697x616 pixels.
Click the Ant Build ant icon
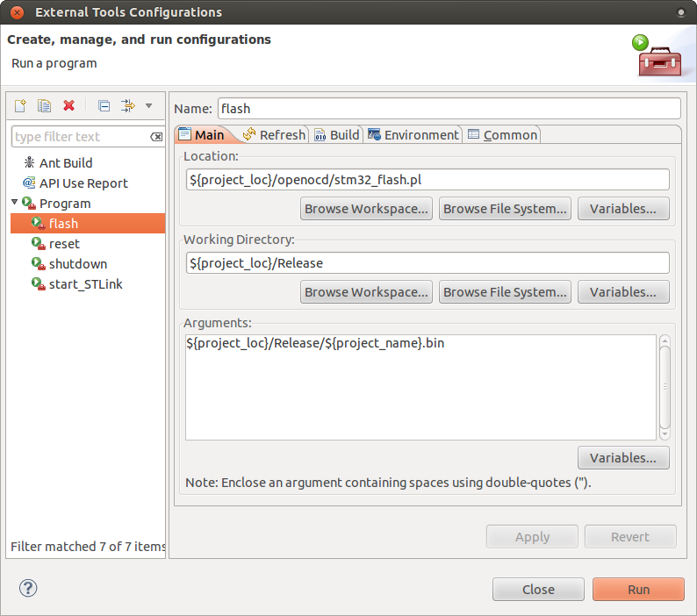(29, 162)
